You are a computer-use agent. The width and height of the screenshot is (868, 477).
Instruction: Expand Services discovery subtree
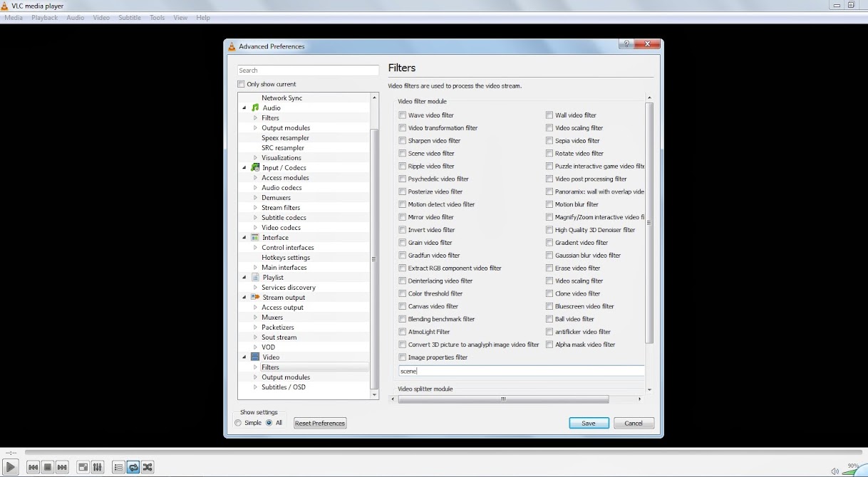pyautogui.click(x=255, y=288)
